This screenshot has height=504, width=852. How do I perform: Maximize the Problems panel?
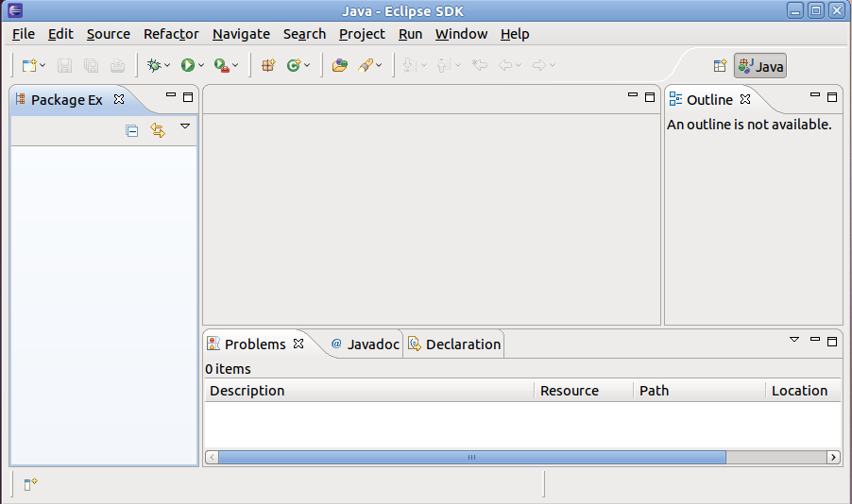[832, 342]
